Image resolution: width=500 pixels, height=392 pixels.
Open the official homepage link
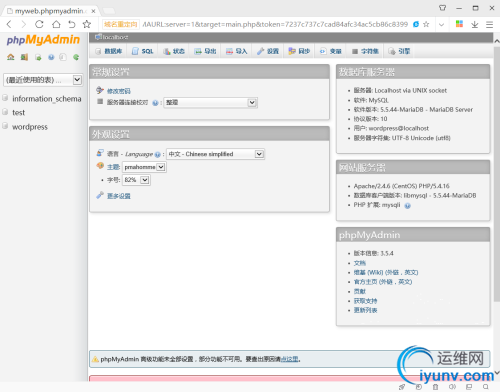click(383, 282)
